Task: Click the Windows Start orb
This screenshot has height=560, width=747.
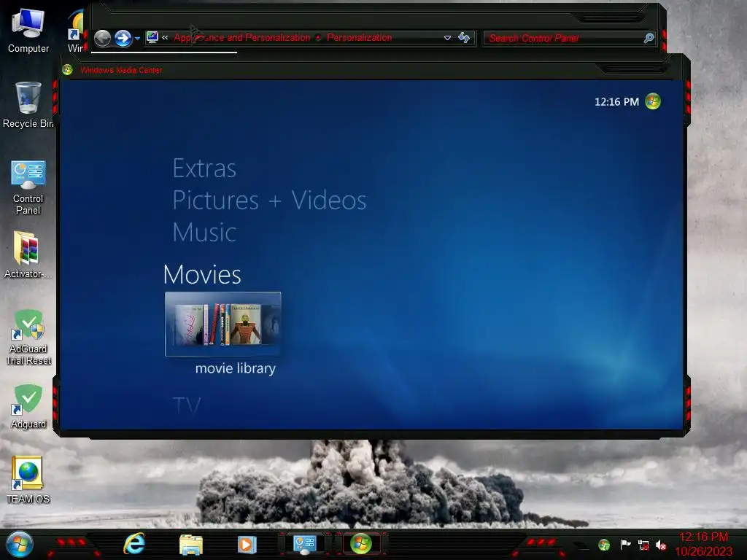Action: (20, 544)
